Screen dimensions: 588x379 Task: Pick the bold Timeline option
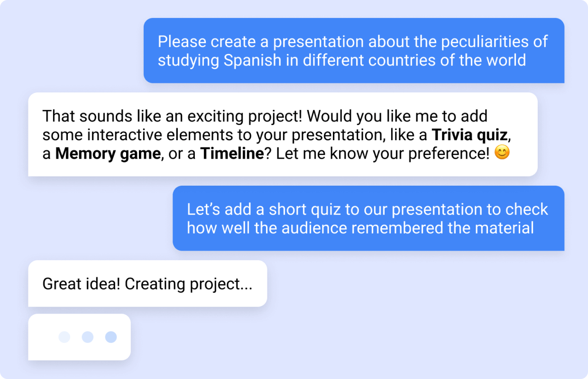tap(231, 154)
